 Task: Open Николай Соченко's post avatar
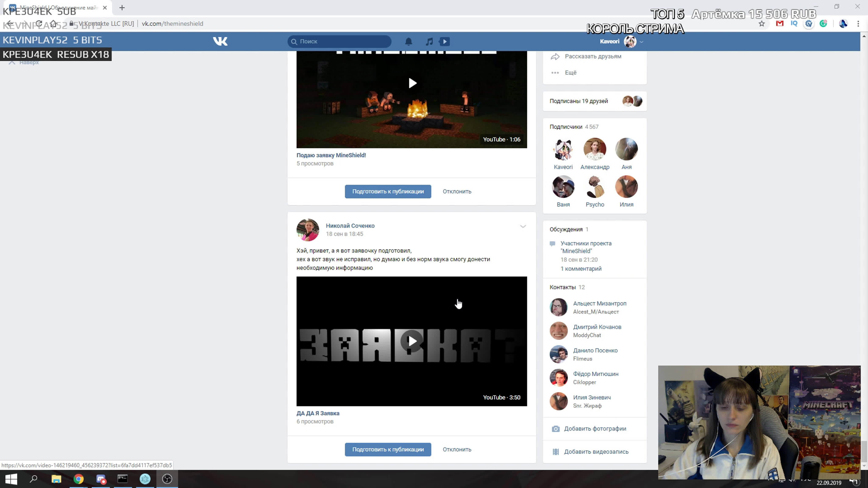point(308,230)
